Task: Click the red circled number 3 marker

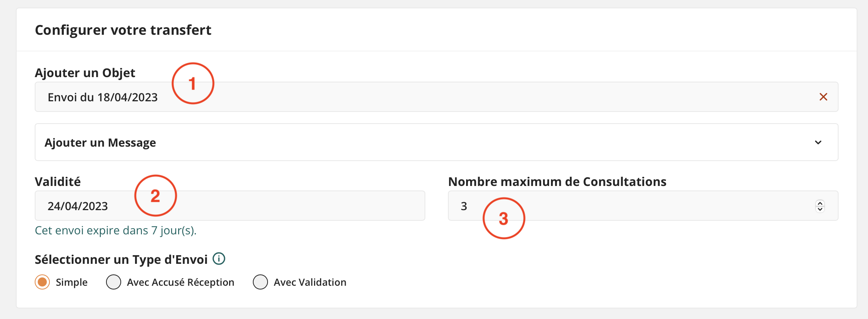Action: (x=504, y=218)
